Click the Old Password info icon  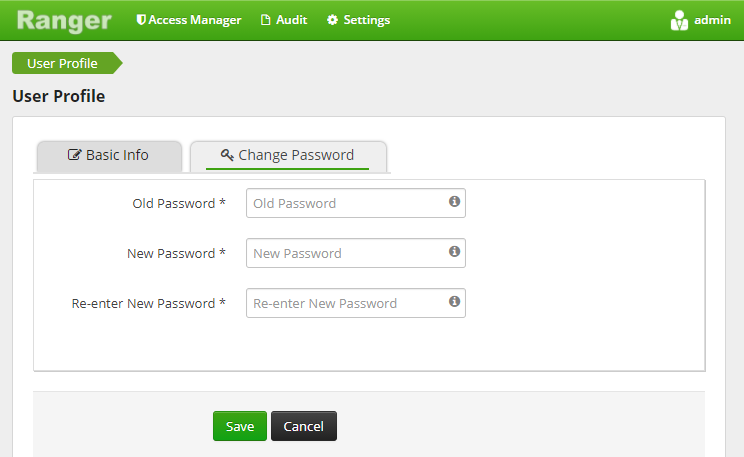[454, 202]
